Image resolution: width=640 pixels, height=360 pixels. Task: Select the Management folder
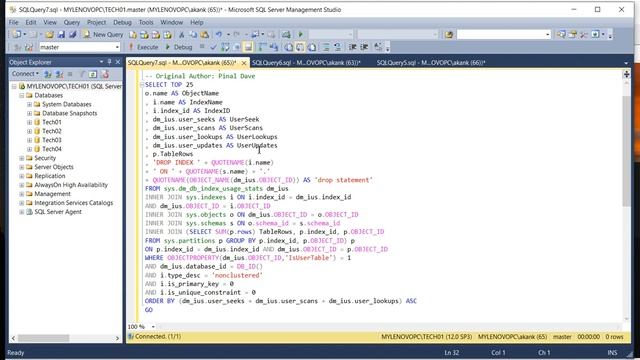[x=52, y=194]
